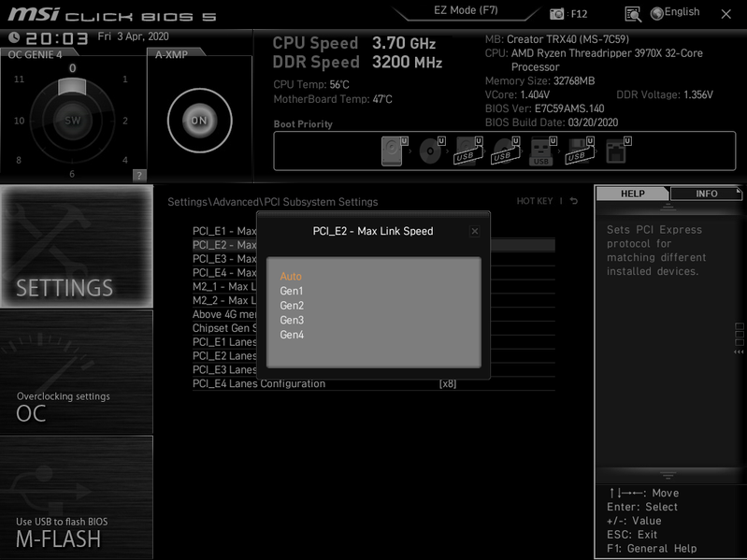Choose Gen1 link speed option
This screenshot has width=747, height=560.
[292, 291]
